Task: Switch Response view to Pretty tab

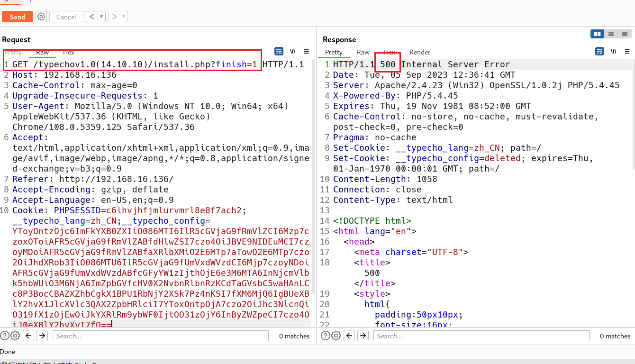Action: pos(334,52)
